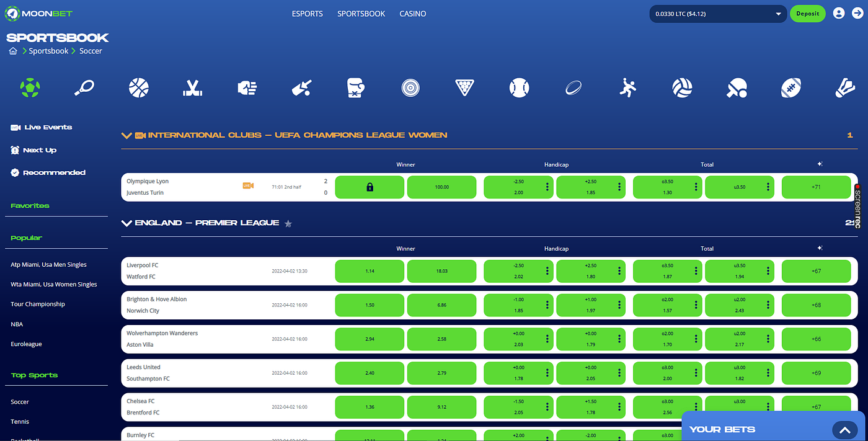The height and width of the screenshot is (441, 868).
Task: Open +68 more markets for Brighton match
Action: coord(816,305)
